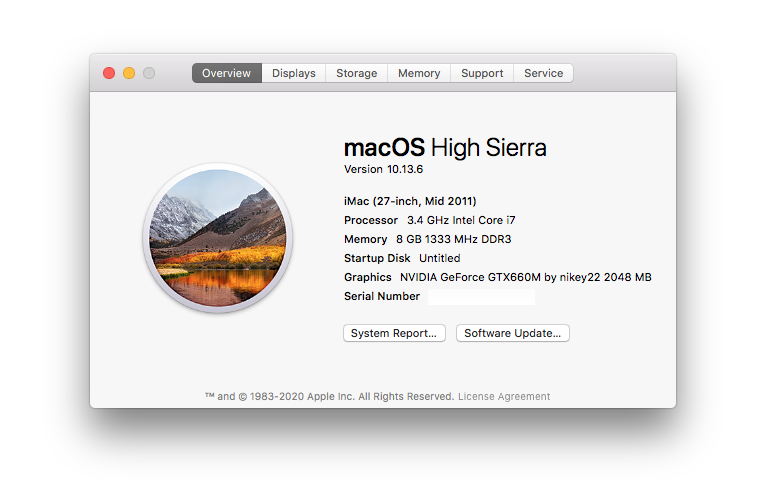Open the Service tab

click(544, 73)
